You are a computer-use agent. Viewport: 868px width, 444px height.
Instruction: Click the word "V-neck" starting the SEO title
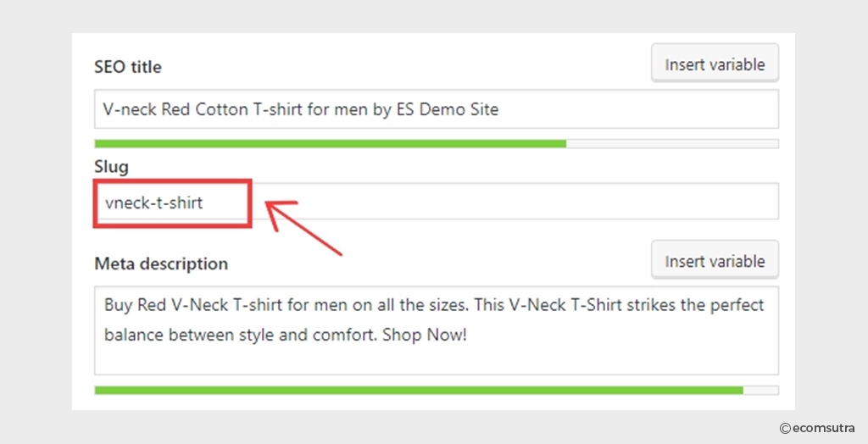tap(130, 109)
